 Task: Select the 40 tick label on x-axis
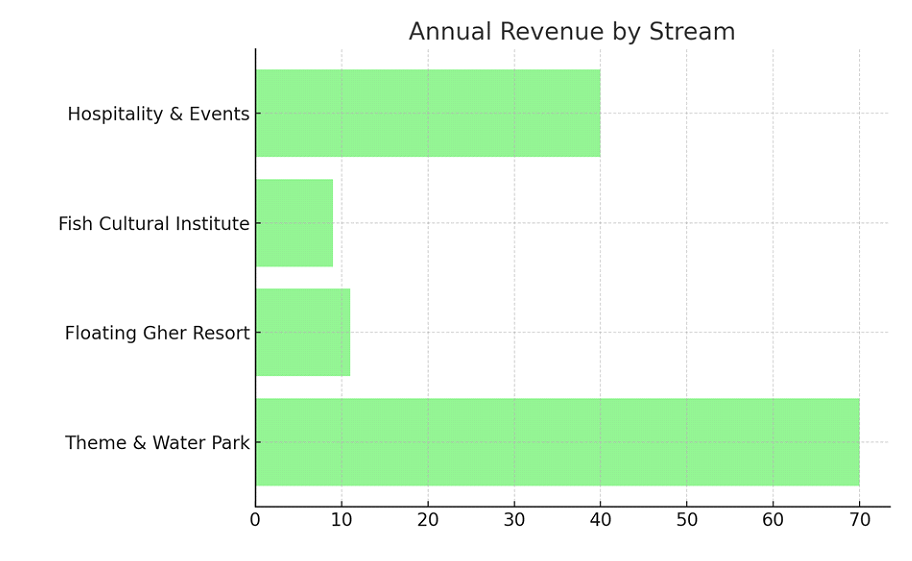pyautogui.click(x=600, y=520)
